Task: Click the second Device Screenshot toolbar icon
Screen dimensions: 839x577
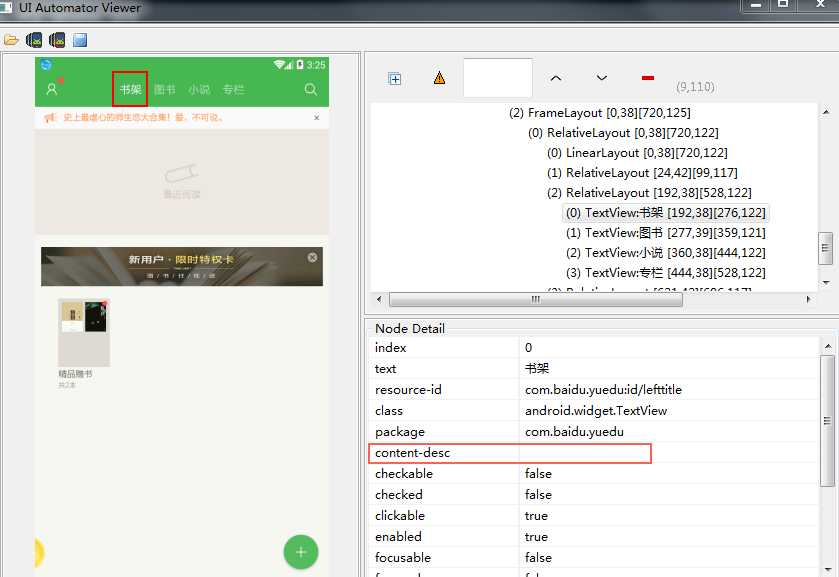Action: pos(57,40)
